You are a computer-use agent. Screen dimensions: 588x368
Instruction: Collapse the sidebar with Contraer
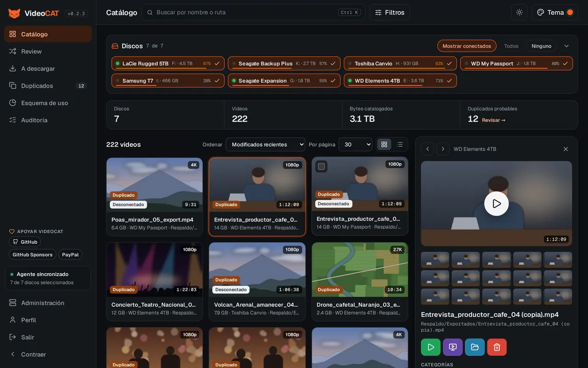coord(48,354)
